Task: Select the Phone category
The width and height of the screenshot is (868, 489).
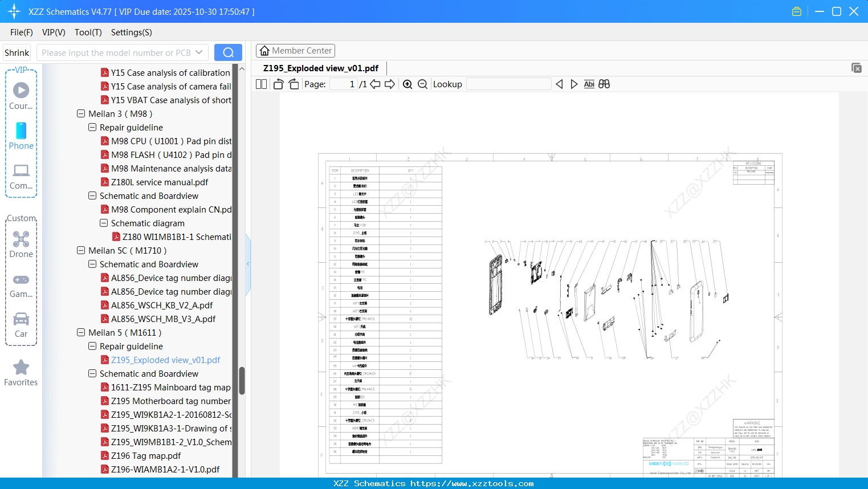Action: (x=21, y=136)
